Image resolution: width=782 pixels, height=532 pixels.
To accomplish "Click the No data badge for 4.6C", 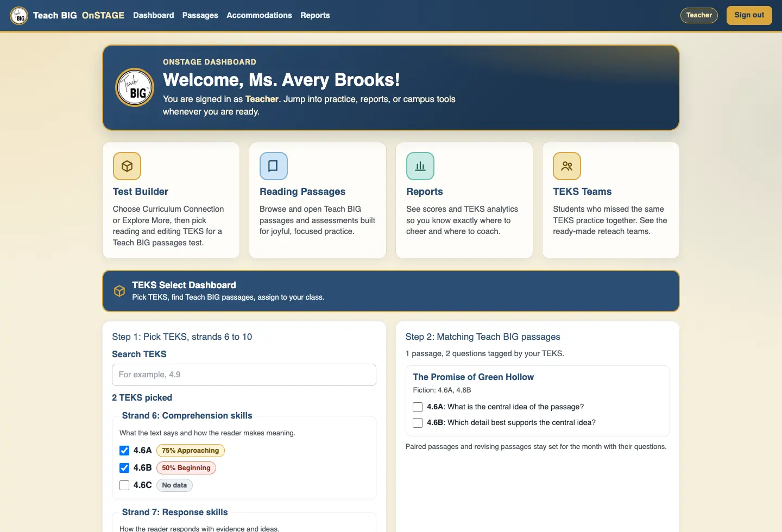I will [174, 485].
